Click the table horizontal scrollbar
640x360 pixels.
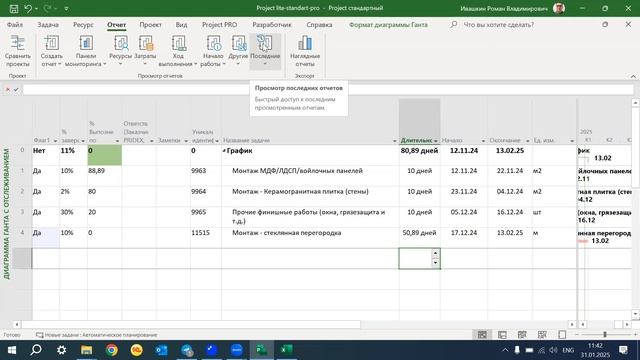click(x=191, y=324)
